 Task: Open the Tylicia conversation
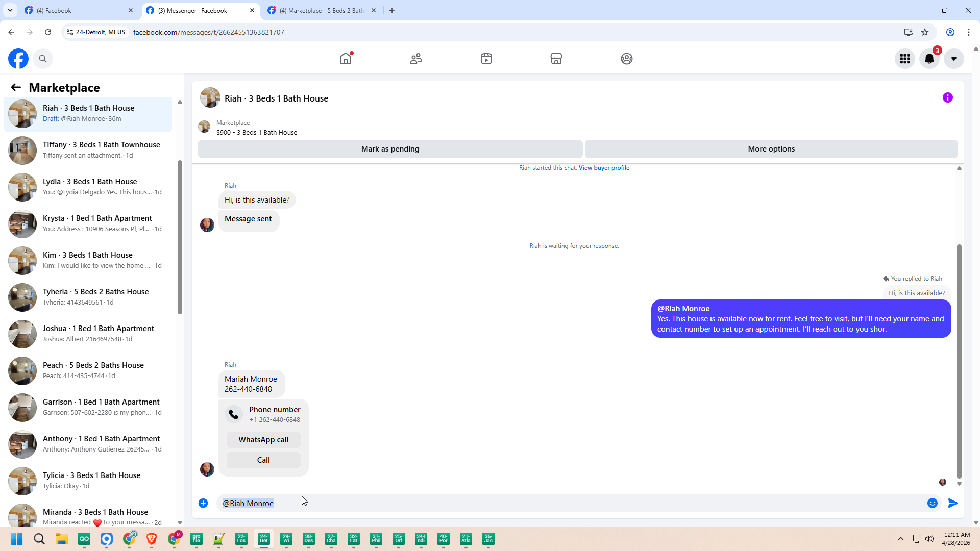[88, 481]
